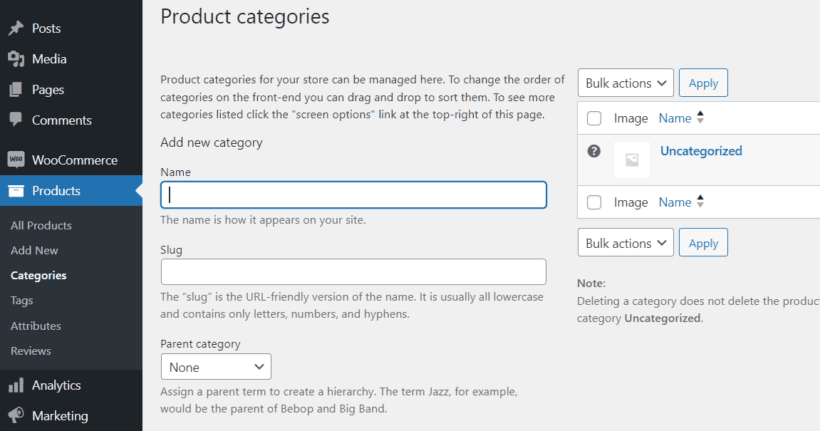Click the Note: label text
Screen dimensions: 820x431
click(591, 283)
